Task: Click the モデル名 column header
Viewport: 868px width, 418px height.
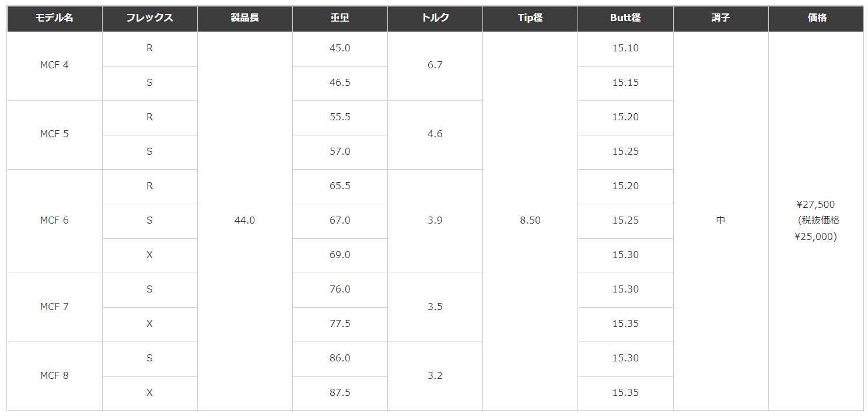Action: coord(54,18)
